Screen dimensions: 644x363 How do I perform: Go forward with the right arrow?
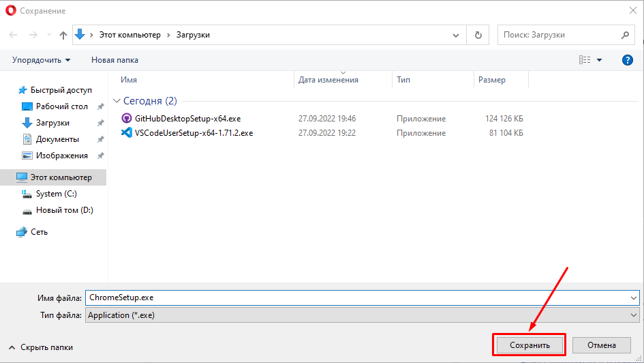click(33, 35)
